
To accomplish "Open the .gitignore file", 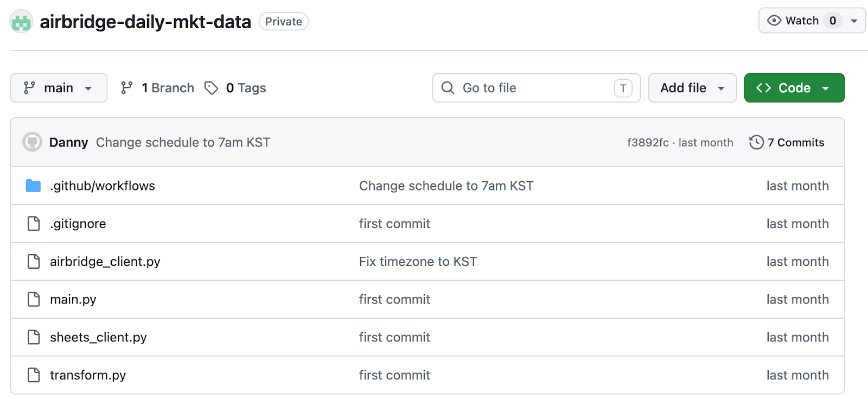I will pos(78,224).
